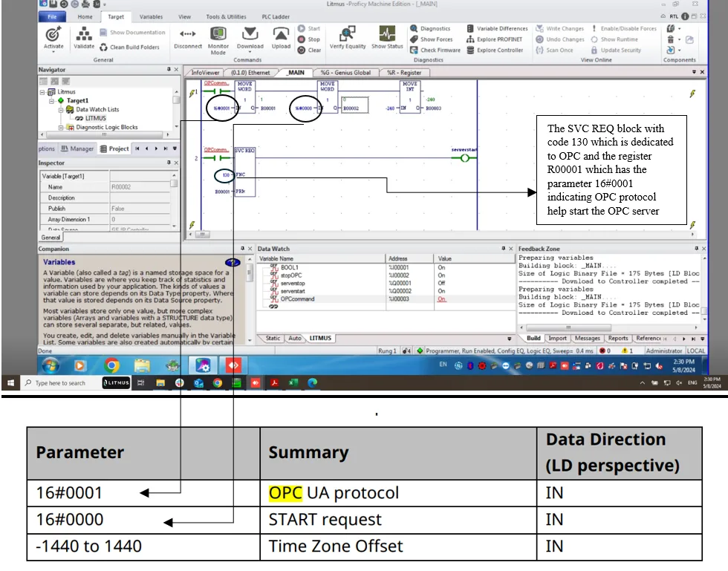Viewport: 728px width, 571px height.
Task: Switch to the Home ribbon tab
Action: point(85,17)
